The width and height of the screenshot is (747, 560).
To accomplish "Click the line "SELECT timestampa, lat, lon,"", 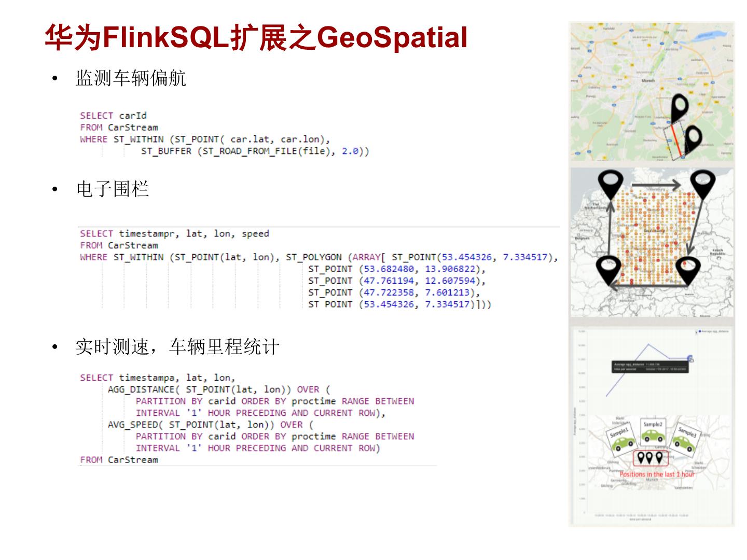I will 158,377.
